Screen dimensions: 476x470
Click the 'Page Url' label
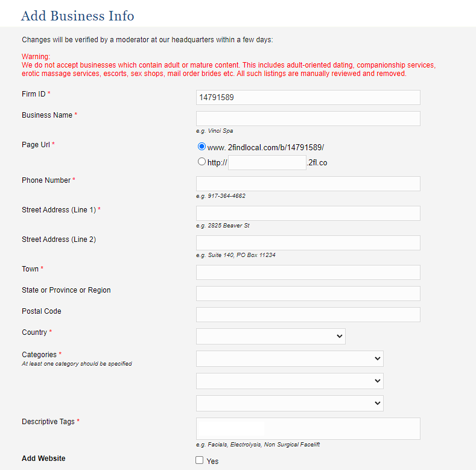[36, 145]
